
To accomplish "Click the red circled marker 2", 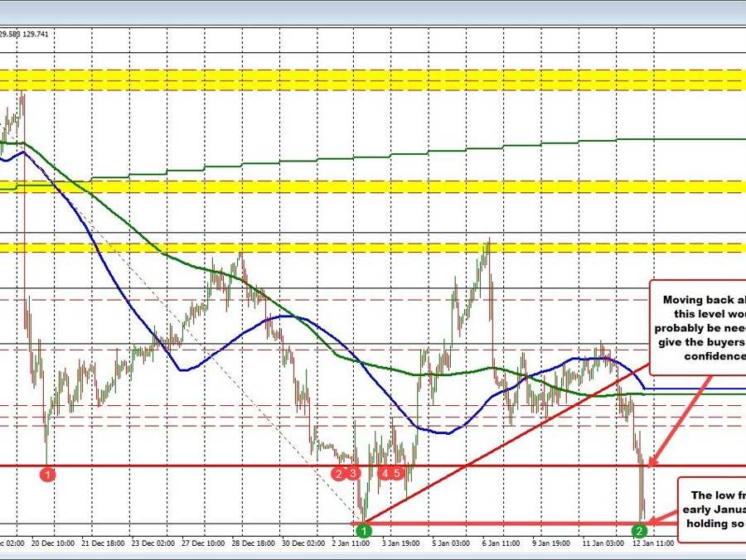I will pyautogui.click(x=338, y=473).
